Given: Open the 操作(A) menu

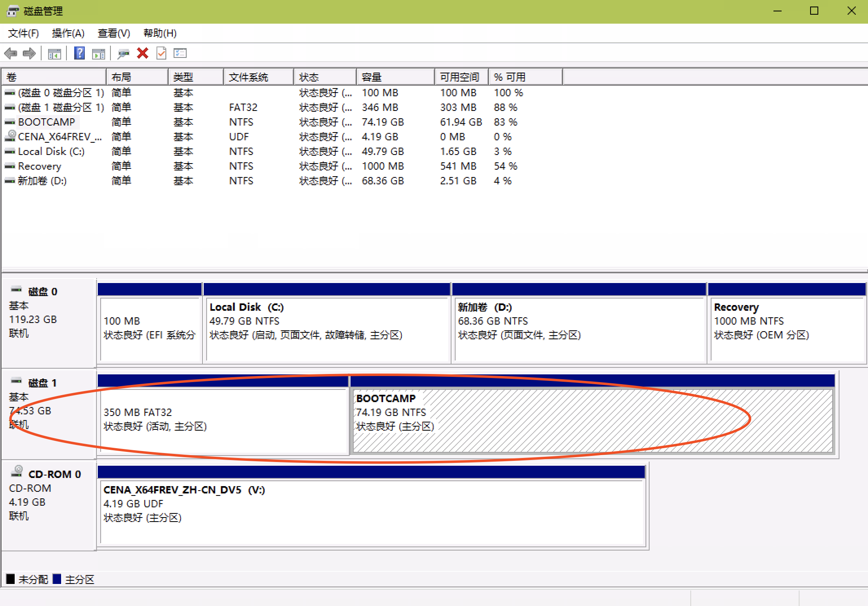Looking at the screenshot, I should coord(68,33).
